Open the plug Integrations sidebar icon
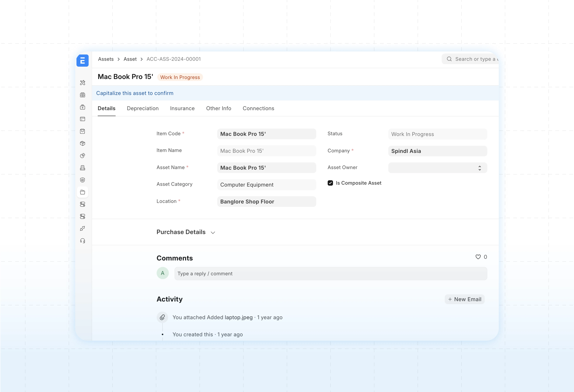 83,228
